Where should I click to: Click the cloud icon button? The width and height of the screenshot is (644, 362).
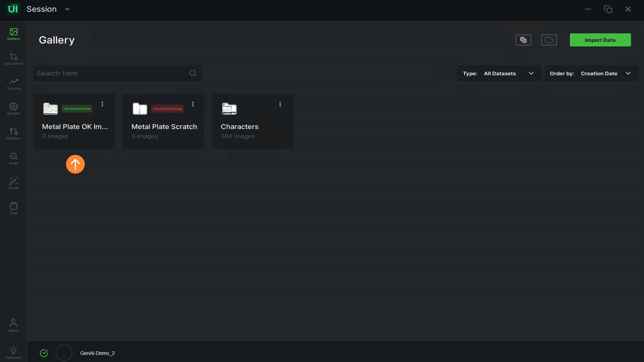(x=549, y=40)
